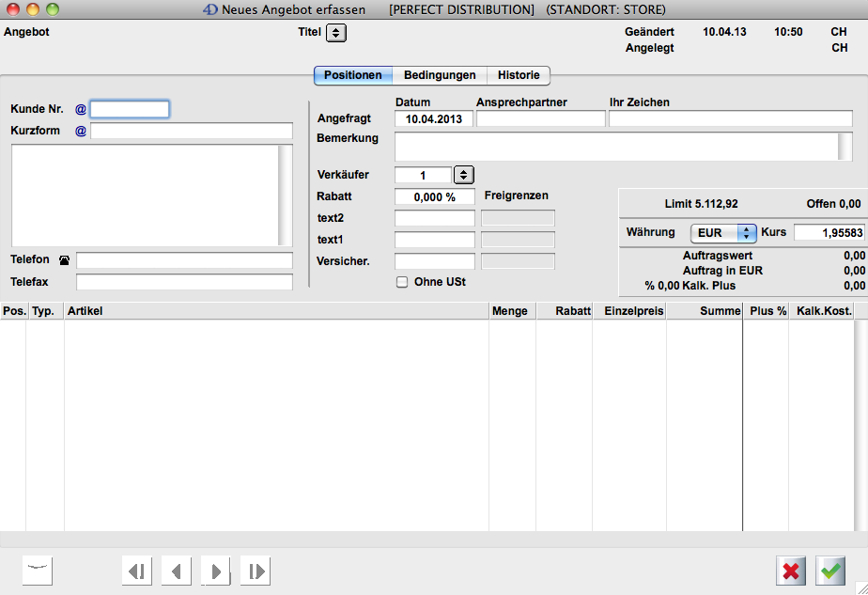Click the blank button at bottom left
Screen dimensions: 868x595
point(38,571)
